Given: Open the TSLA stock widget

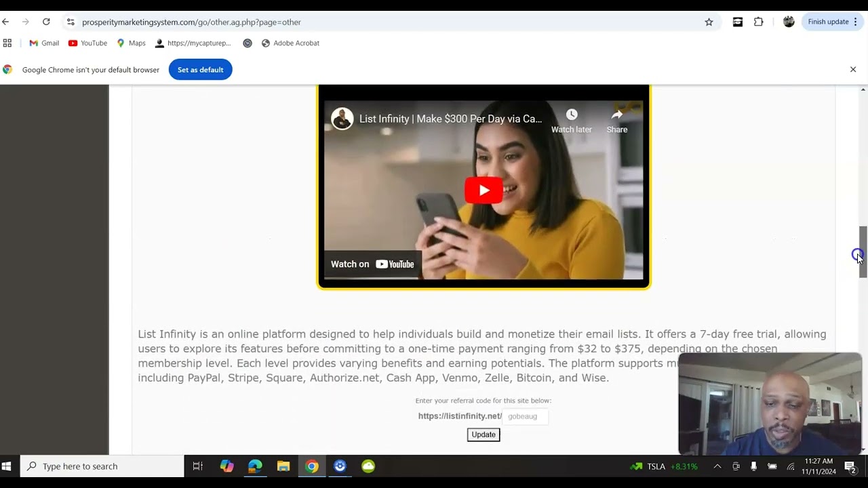Looking at the screenshot, I should pos(664,466).
